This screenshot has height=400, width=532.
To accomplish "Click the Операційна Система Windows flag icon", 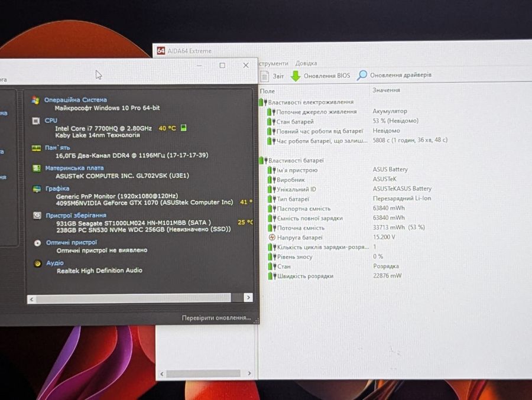I will [x=35, y=100].
